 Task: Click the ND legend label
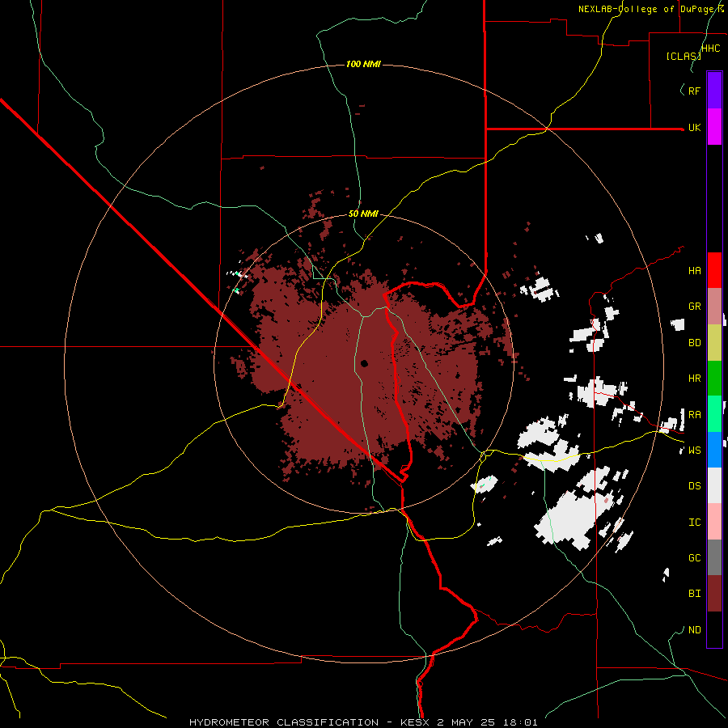pos(694,630)
